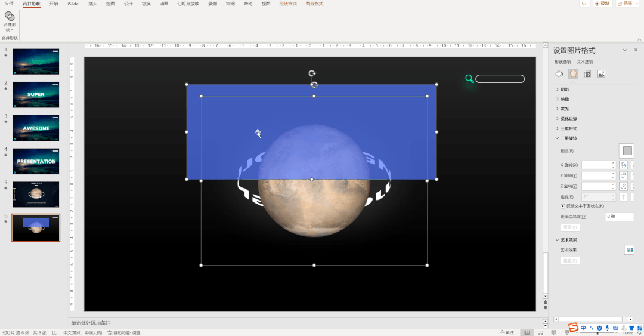This screenshot has height=336, width=644.
Task: Select the Fill & Line paint bucket icon
Action: pos(559,73)
